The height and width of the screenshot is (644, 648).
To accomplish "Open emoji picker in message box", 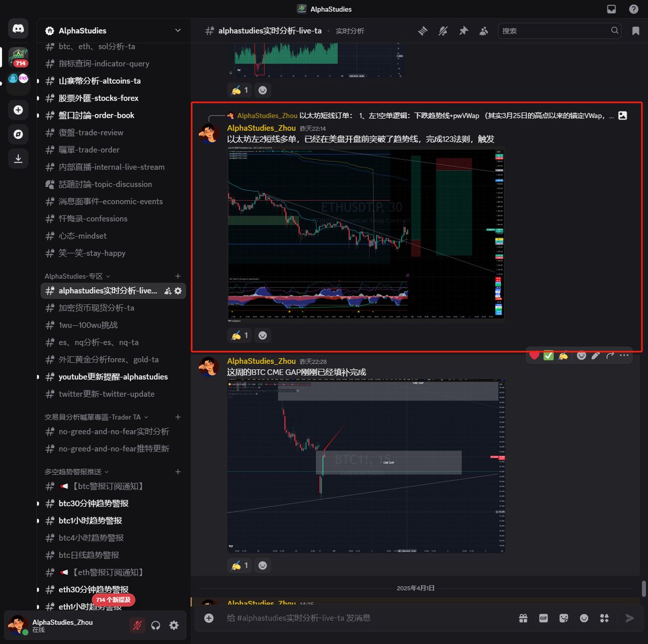I will tap(584, 618).
